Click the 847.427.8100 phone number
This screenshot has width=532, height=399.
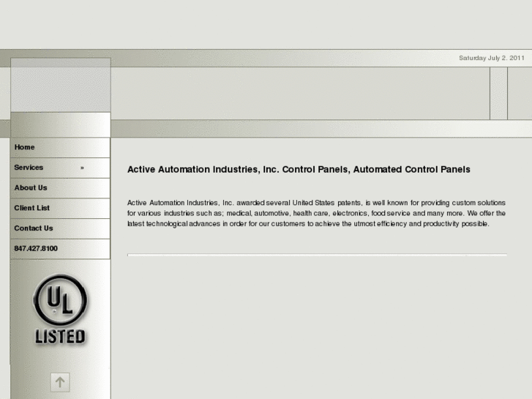point(60,249)
